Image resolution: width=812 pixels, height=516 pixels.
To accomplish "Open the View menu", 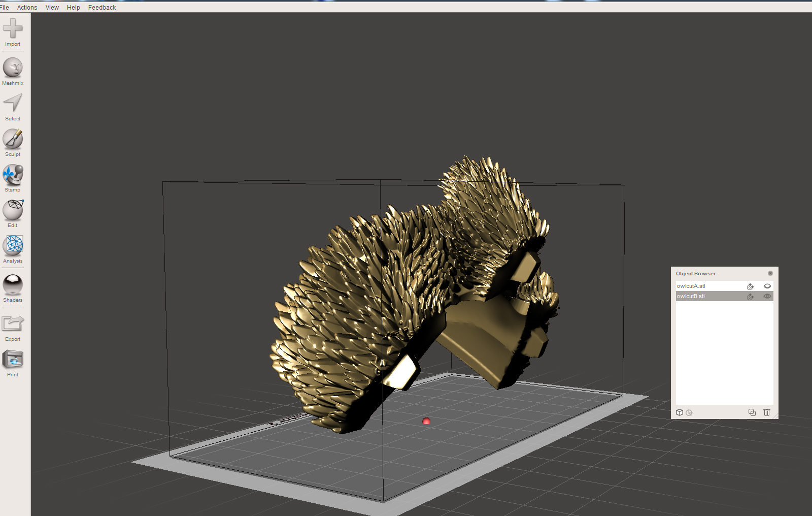I will click(51, 7).
